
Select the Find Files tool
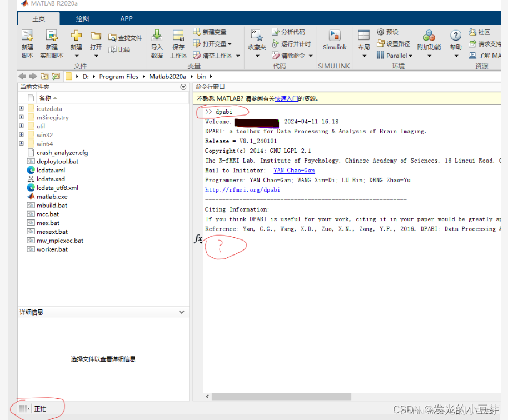(125, 38)
